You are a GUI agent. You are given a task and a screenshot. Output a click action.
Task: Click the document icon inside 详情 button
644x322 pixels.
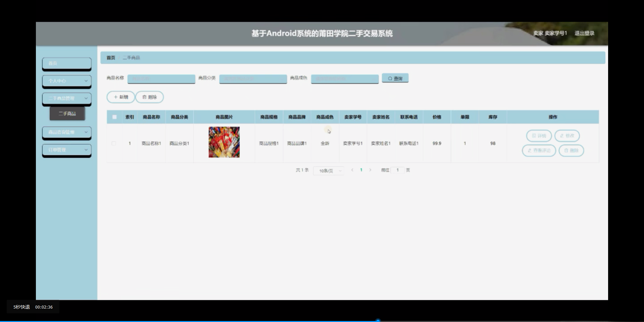(534, 136)
